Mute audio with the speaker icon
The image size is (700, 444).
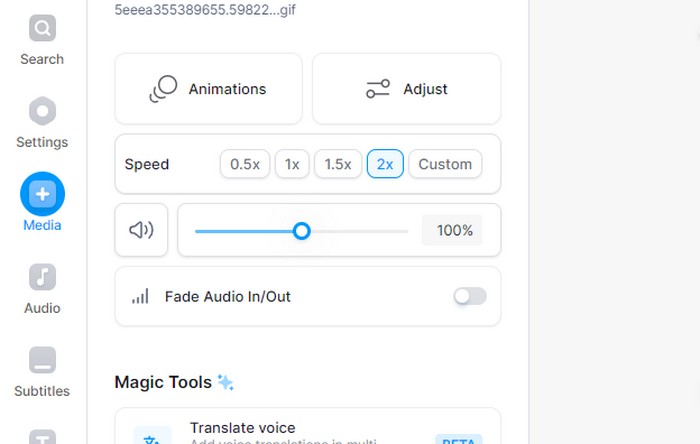tap(142, 230)
